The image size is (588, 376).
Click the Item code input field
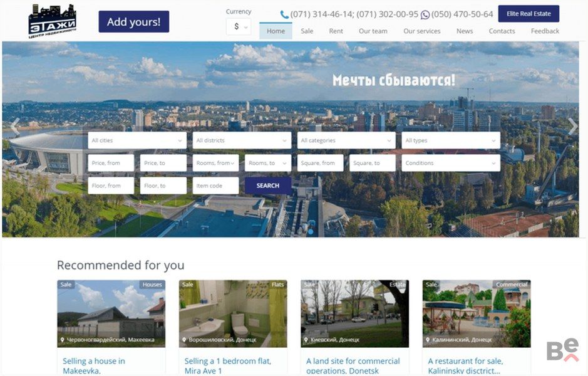[215, 185]
